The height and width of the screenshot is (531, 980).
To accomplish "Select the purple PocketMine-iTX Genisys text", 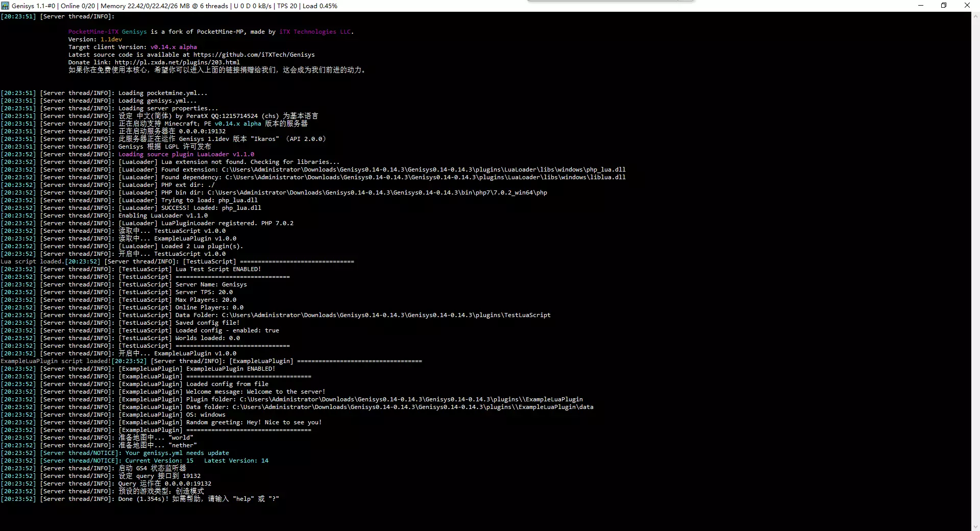I will (x=108, y=32).
